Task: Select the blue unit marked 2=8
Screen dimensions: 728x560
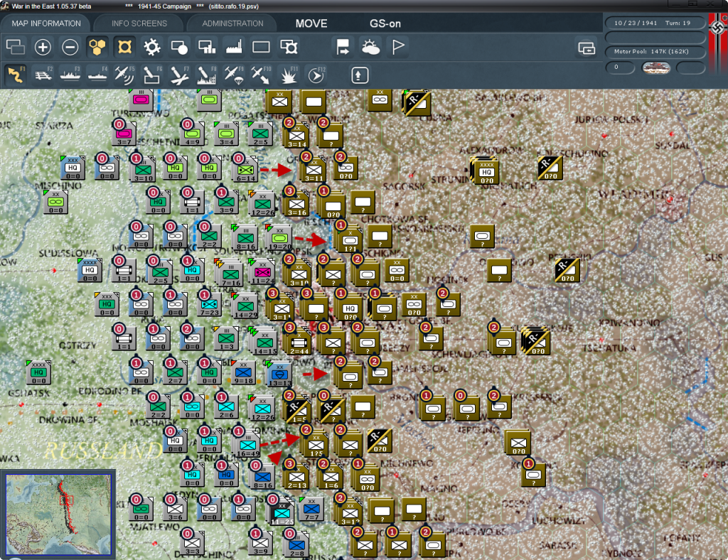Action: (296, 544)
